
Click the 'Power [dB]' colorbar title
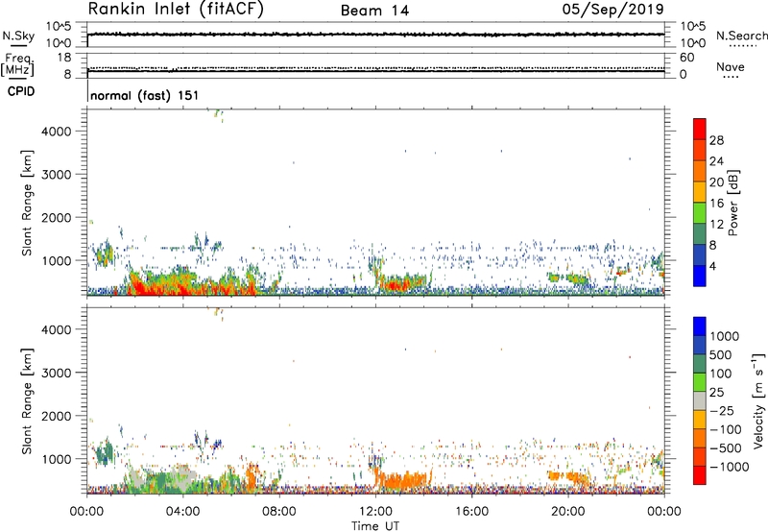[732, 203]
